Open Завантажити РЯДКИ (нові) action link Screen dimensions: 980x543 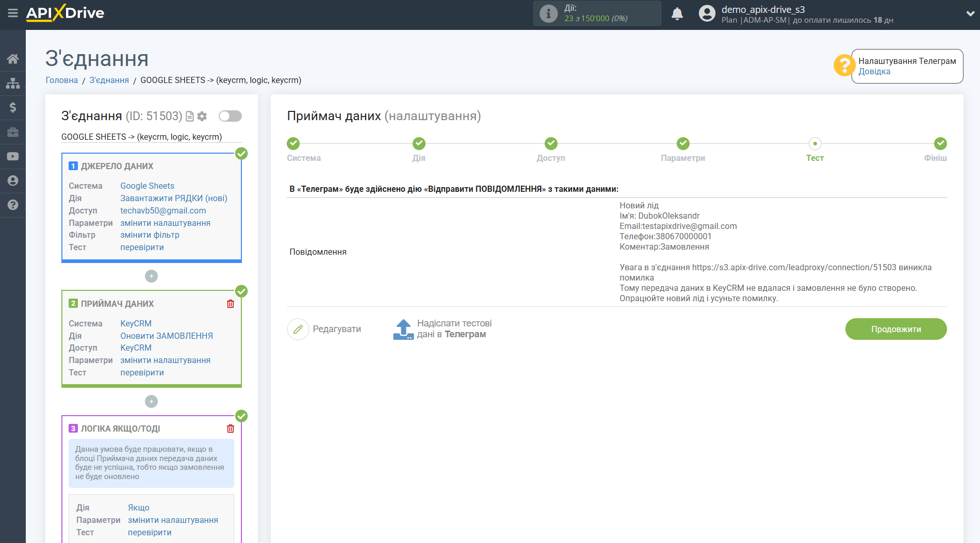pyautogui.click(x=174, y=198)
